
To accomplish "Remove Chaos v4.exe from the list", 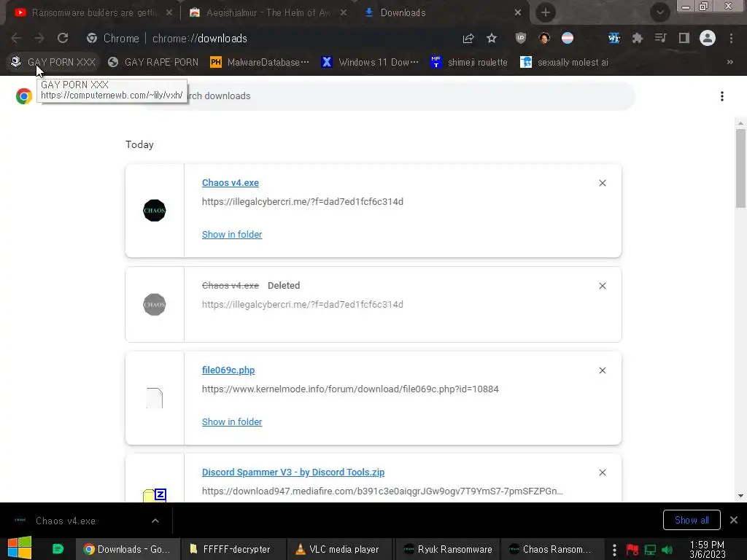I will (x=602, y=183).
